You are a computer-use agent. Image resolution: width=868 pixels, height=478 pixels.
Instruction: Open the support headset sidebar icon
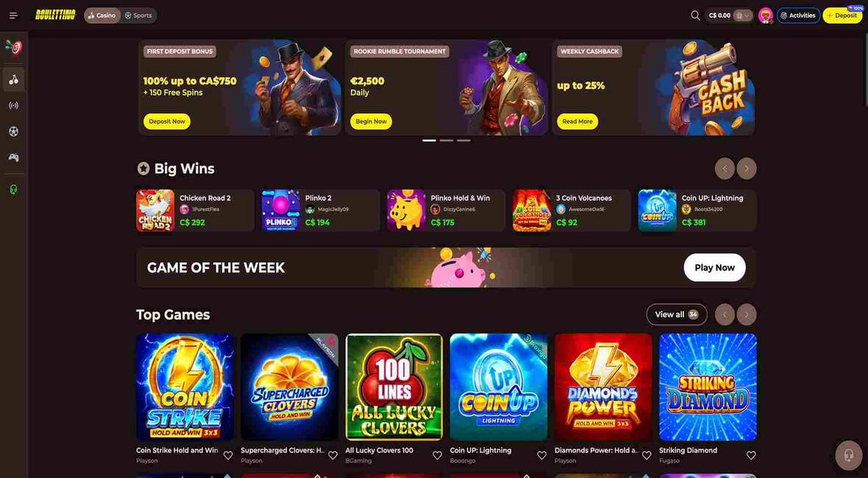(x=14, y=189)
